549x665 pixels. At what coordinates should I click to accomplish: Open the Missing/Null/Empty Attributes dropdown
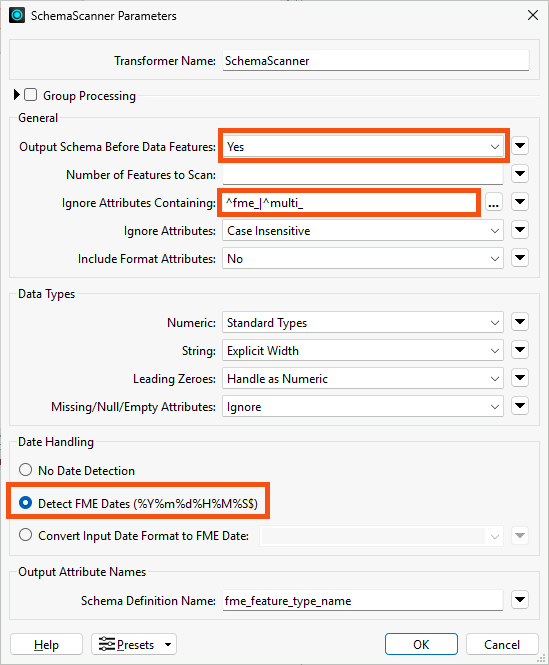pos(363,407)
